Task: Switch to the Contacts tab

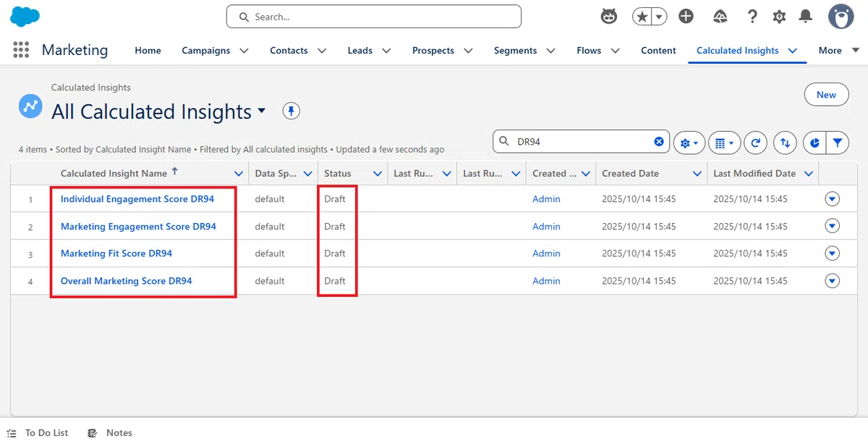Action: click(x=289, y=51)
